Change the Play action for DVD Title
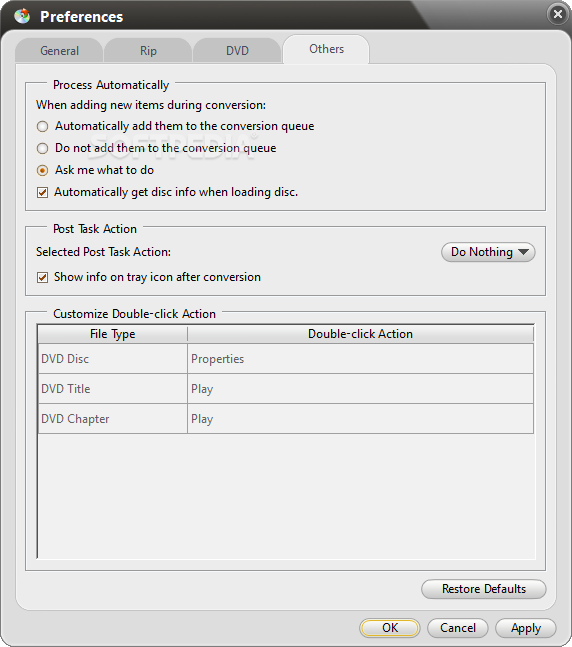 tap(360, 389)
